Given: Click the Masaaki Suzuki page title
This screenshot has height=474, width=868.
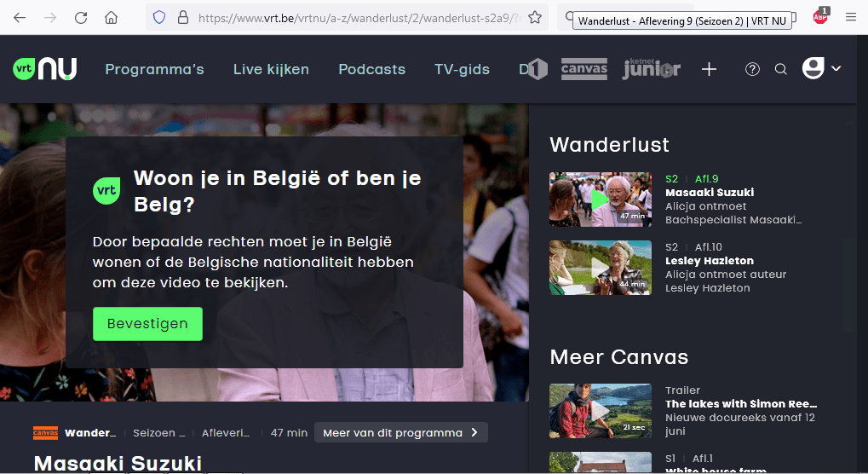Looking at the screenshot, I should click(118, 463).
